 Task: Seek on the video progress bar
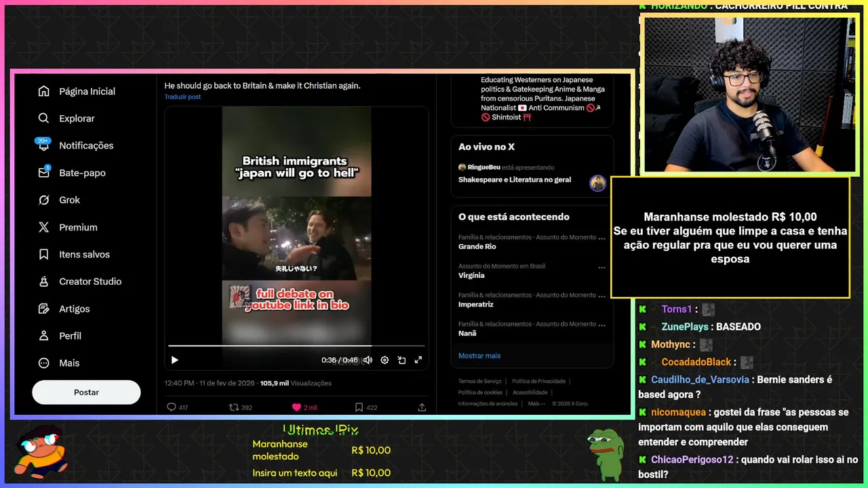[296, 346]
